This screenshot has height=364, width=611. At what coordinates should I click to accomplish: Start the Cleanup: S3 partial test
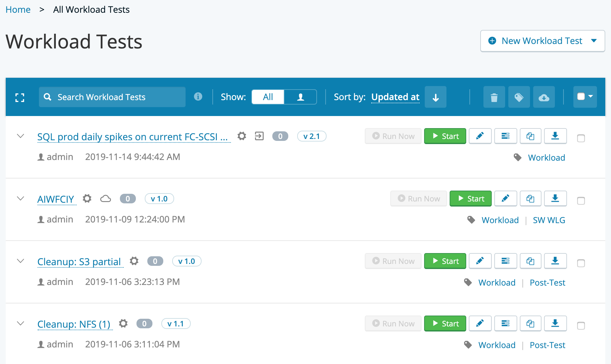445,261
